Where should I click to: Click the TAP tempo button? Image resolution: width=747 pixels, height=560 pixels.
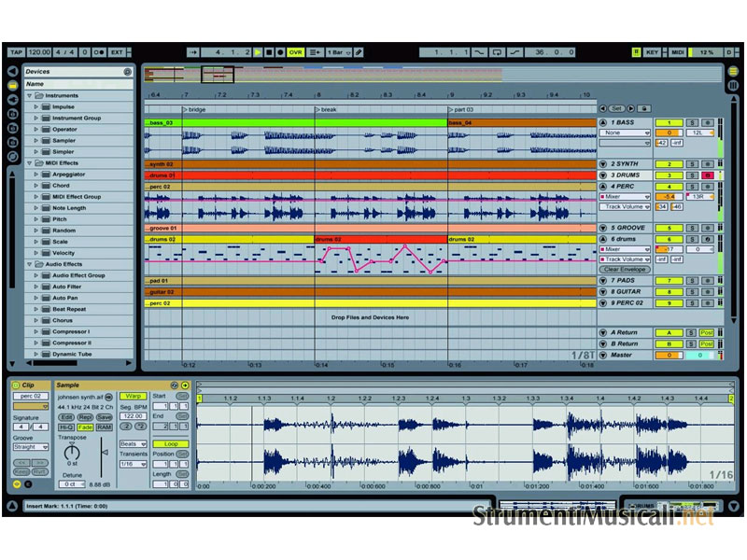15,52
